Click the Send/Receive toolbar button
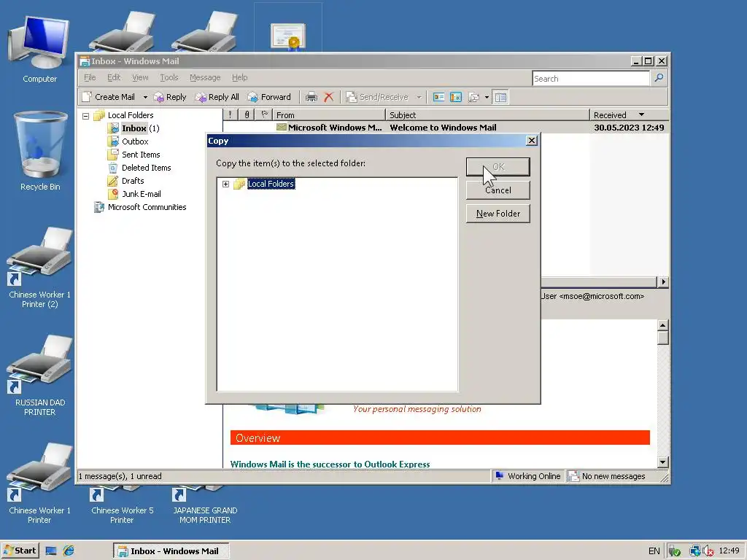The height and width of the screenshot is (560, 747). click(x=377, y=97)
